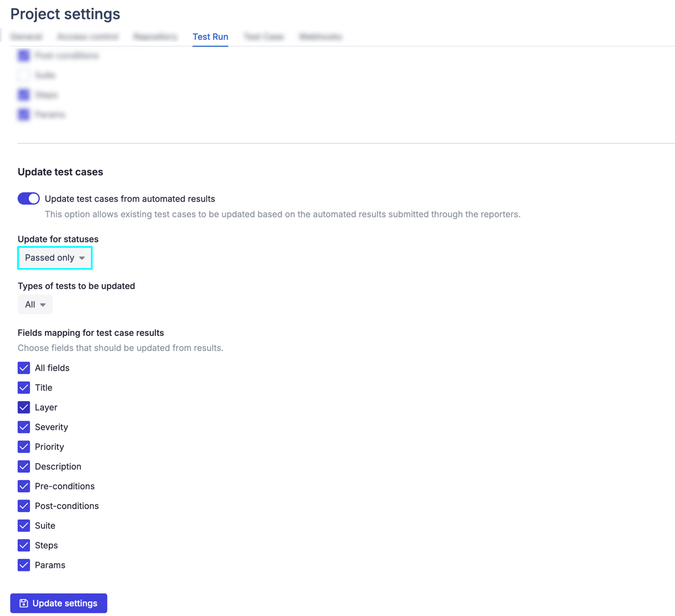The image size is (675, 616).
Task: Turn off the Steps checkbox
Action: tap(24, 545)
